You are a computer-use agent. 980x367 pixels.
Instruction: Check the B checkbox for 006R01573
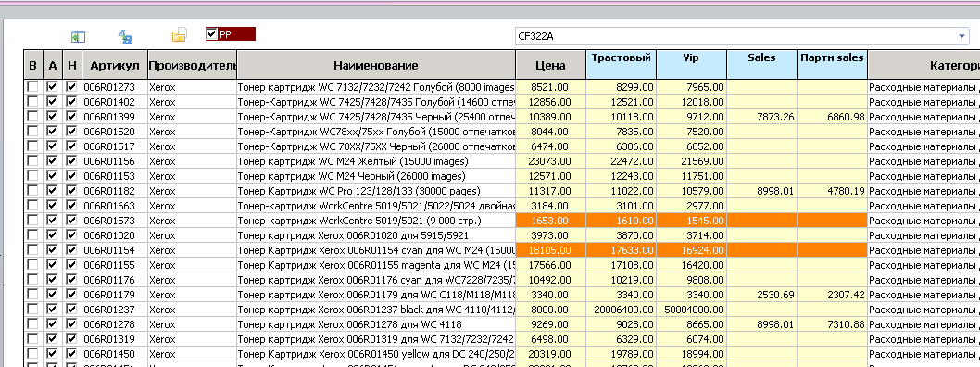[32, 220]
